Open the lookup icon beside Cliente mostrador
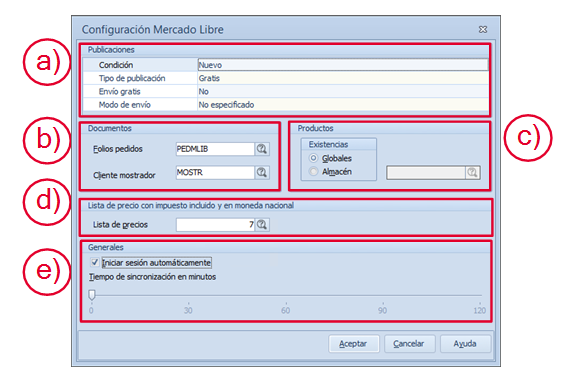Image resolution: width=573 pixels, height=378 pixels. tap(262, 172)
